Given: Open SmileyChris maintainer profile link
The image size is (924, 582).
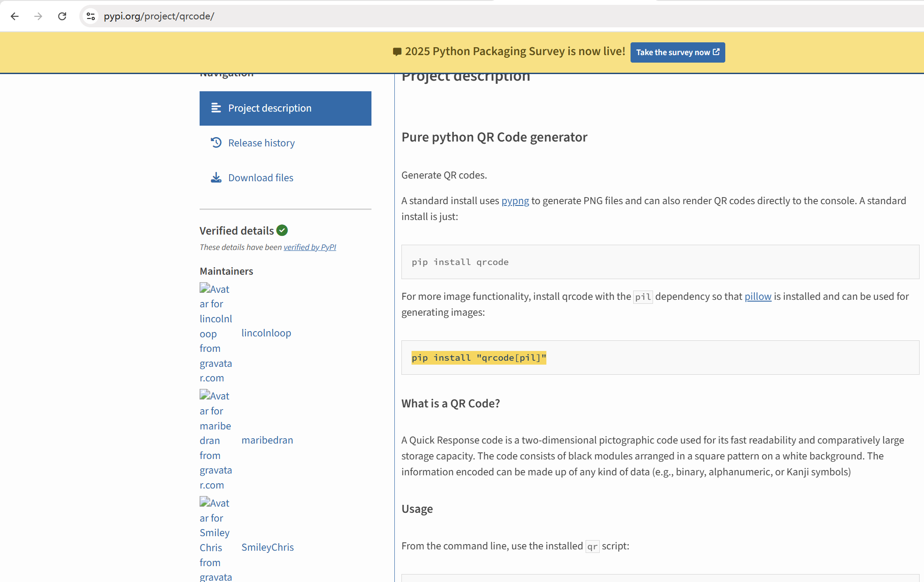Looking at the screenshot, I should coord(267,547).
